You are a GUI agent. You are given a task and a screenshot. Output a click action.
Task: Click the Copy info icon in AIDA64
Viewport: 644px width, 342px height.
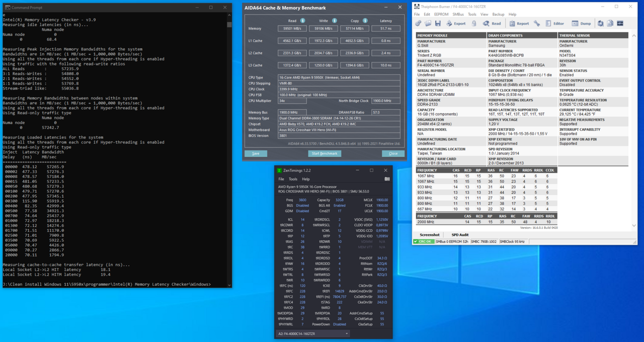(365, 21)
